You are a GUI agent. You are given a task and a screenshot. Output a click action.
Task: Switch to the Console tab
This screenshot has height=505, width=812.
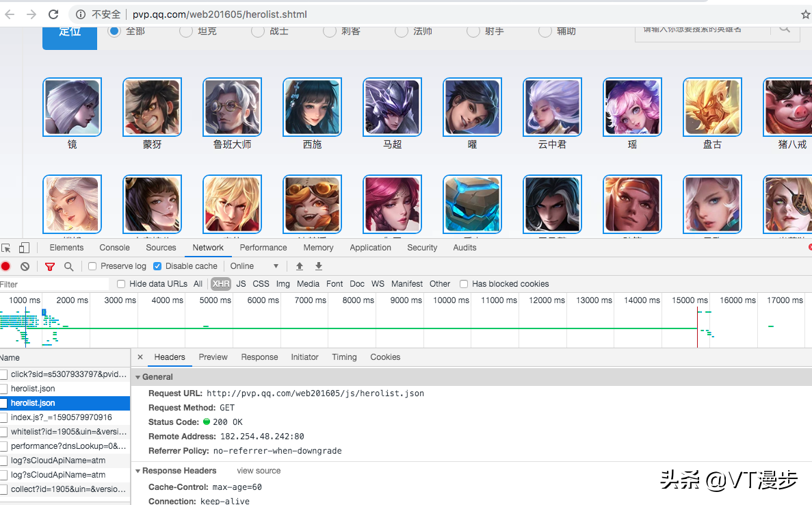(x=114, y=248)
